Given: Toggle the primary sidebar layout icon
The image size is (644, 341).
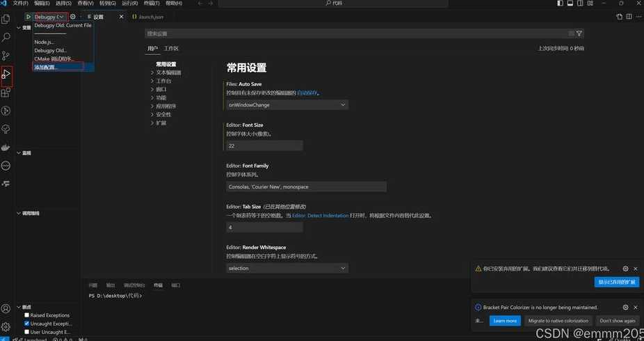Looking at the screenshot, I should 561,3.
